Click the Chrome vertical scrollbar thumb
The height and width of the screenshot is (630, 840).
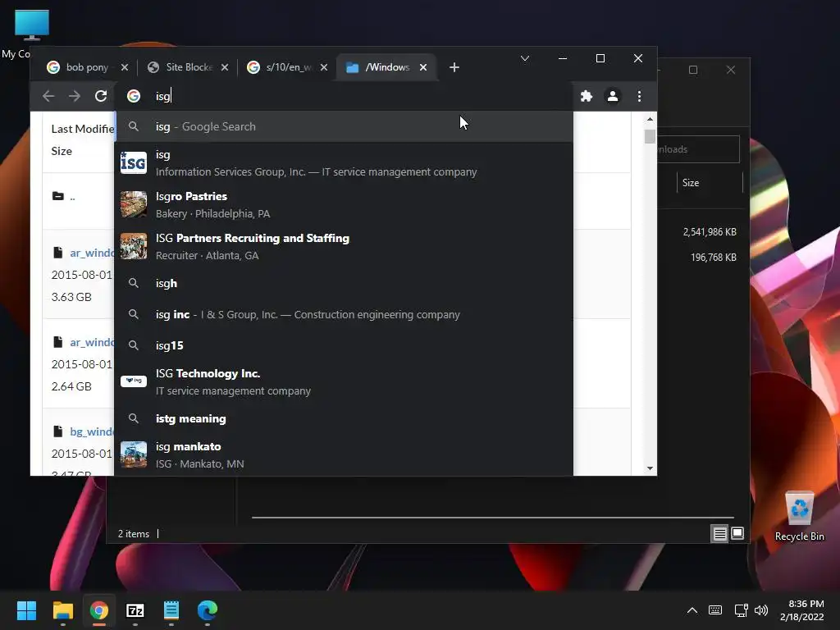click(x=650, y=136)
